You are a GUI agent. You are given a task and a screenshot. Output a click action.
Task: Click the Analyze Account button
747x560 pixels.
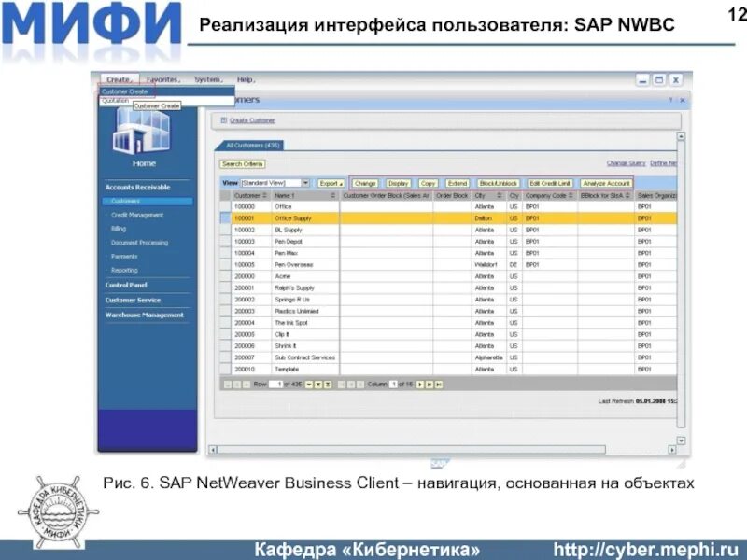(x=606, y=183)
